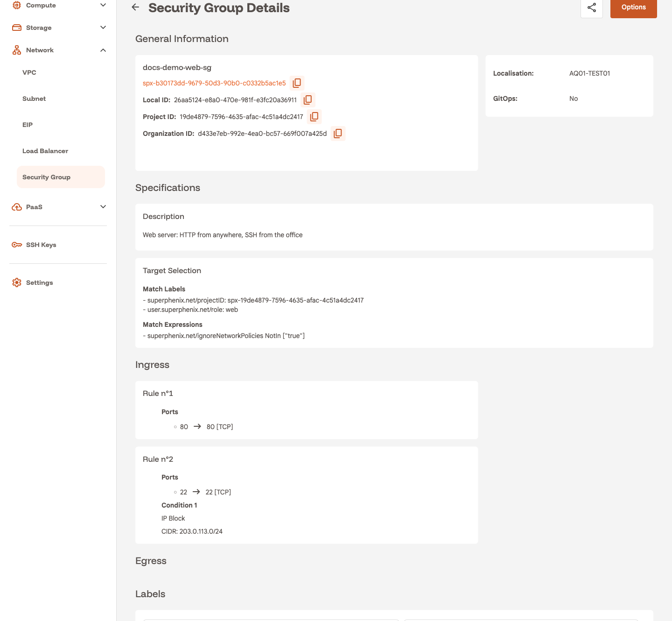Collapse the Network section chevron
Viewport: 672px width, 621px height.
pos(103,50)
